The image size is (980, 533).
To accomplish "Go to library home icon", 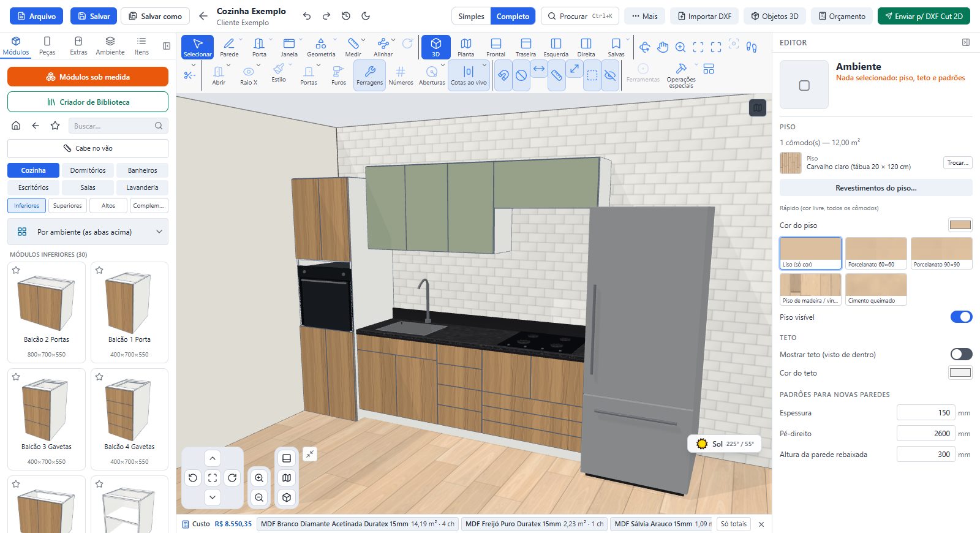I will 16,126.
